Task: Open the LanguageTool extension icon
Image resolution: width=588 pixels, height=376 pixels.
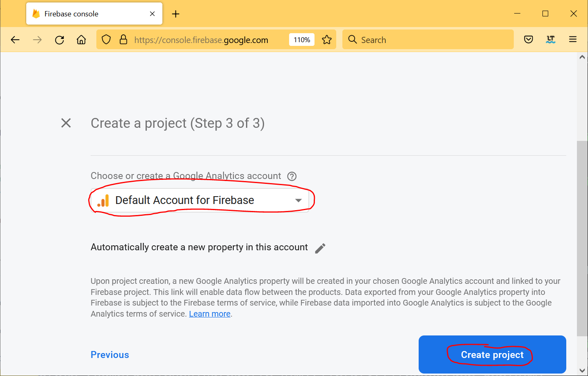Action: click(551, 40)
